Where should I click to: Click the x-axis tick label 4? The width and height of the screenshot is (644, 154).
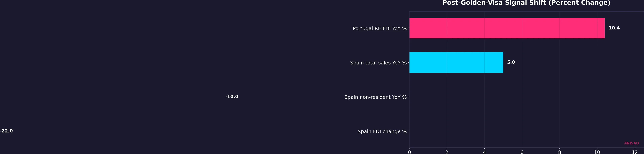[484, 152]
